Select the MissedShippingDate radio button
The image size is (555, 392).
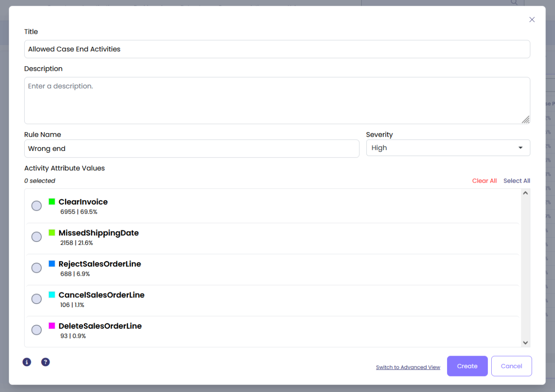coord(37,237)
